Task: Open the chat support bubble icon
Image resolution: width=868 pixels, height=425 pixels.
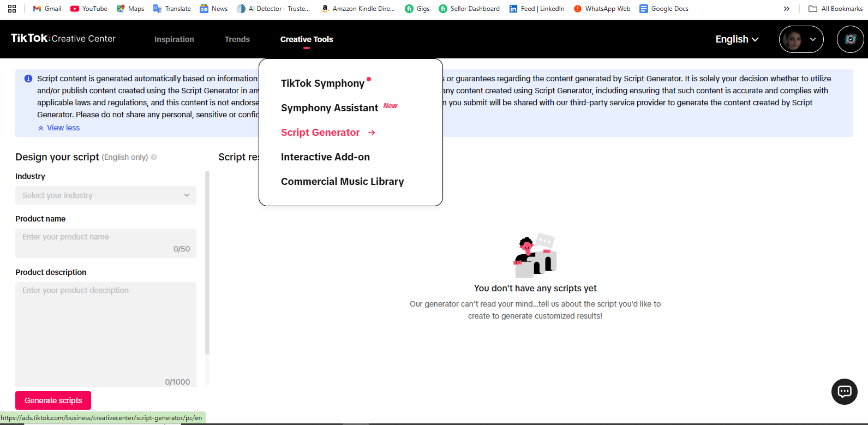Action: coord(845,392)
